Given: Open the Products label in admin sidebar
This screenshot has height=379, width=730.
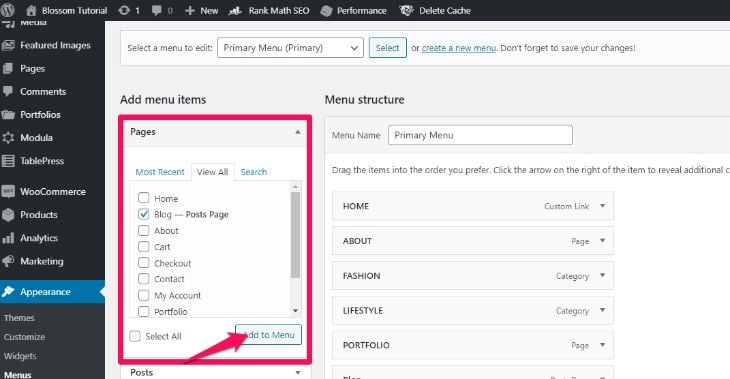Looking at the screenshot, I should [39, 215].
